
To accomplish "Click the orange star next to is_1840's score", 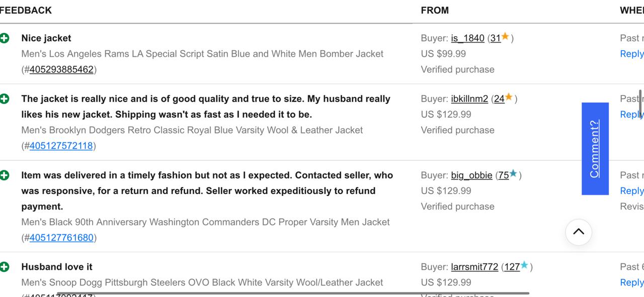I will [505, 37].
